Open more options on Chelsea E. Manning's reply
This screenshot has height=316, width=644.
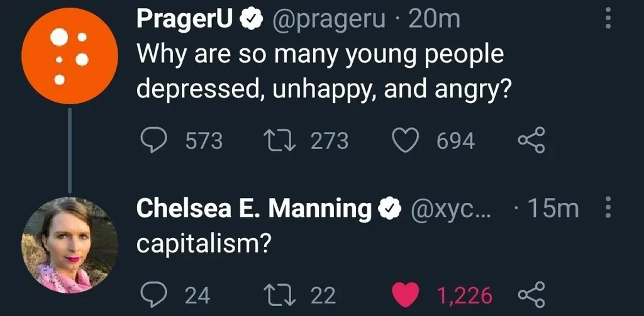pos(608,209)
